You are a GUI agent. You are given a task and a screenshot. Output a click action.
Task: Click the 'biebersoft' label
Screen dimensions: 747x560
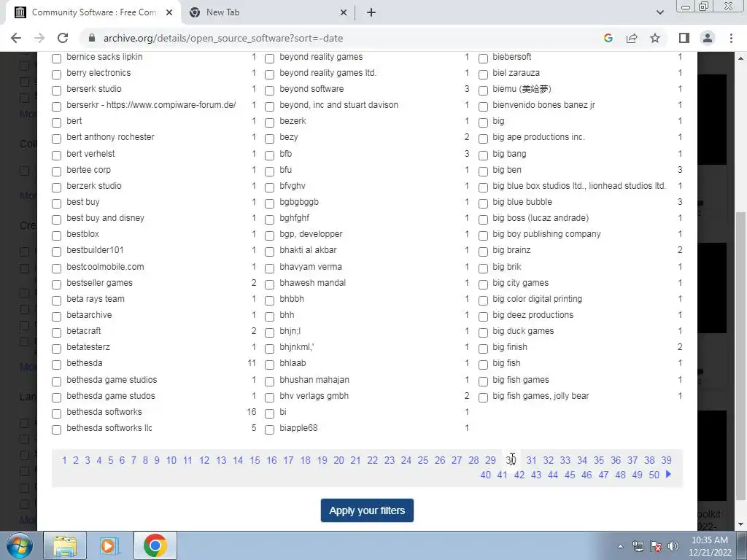pyautogui.click(x=511, y=57)
